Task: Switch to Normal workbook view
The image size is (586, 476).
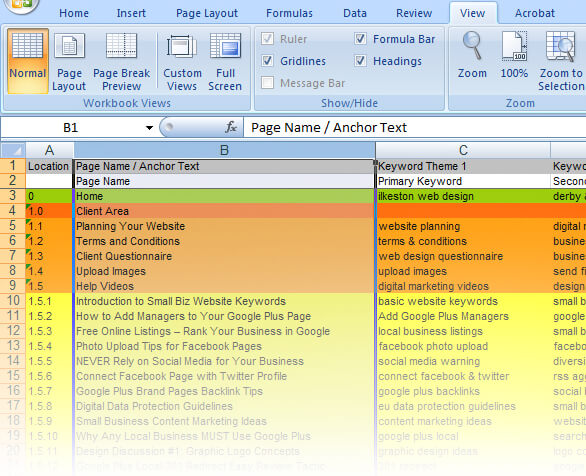Action: click(x=28, y=61)
